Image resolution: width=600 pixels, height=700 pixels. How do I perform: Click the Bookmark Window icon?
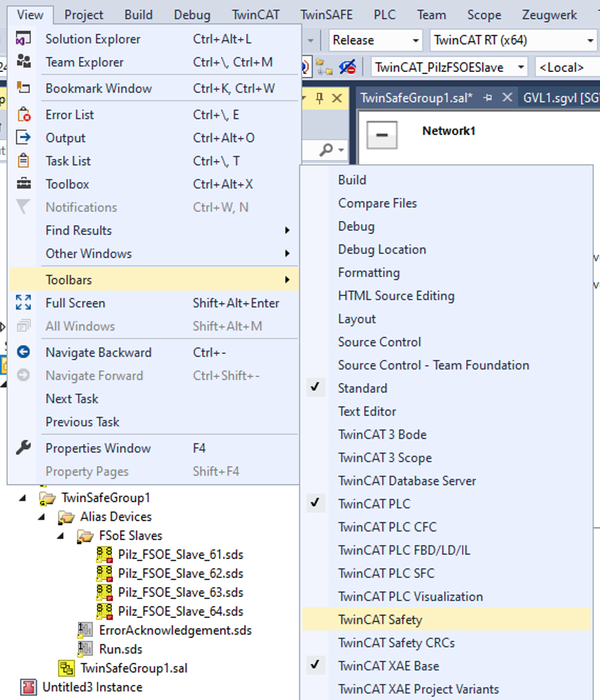[x=23, y=88]
